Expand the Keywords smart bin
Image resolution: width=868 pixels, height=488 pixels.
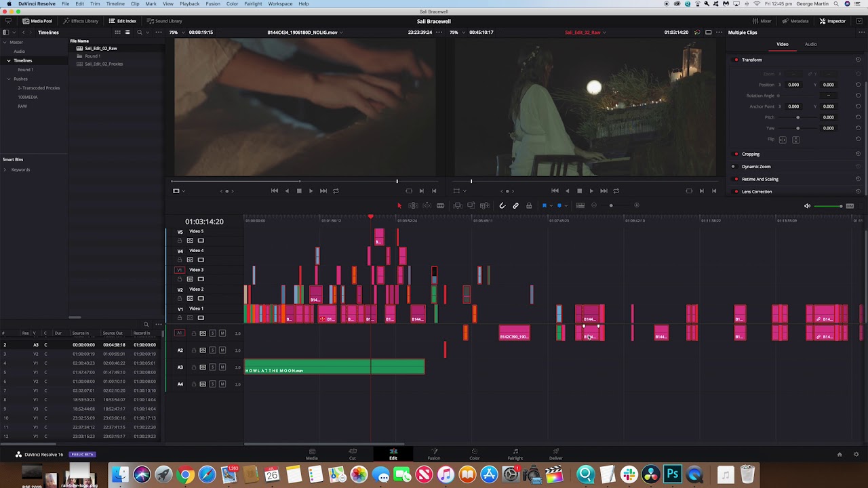point(5,169)
